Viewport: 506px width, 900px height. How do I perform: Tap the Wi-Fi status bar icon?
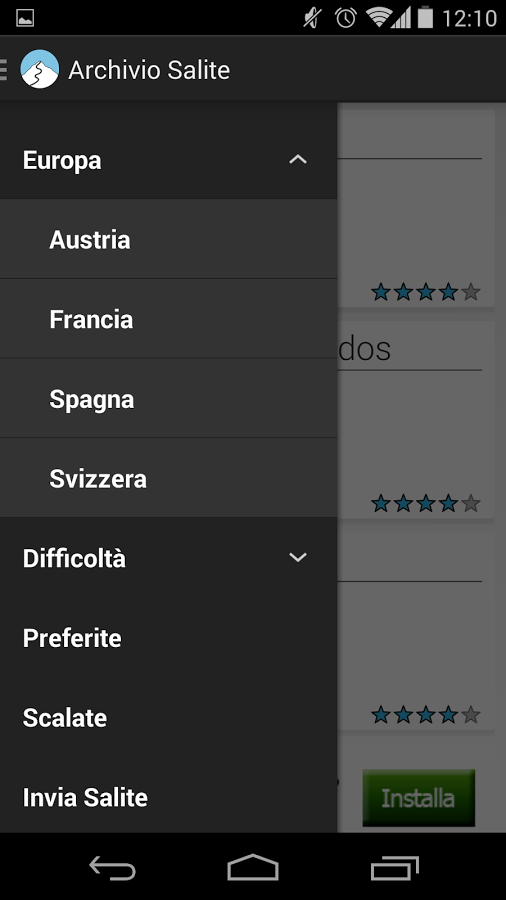click(378, 18)
